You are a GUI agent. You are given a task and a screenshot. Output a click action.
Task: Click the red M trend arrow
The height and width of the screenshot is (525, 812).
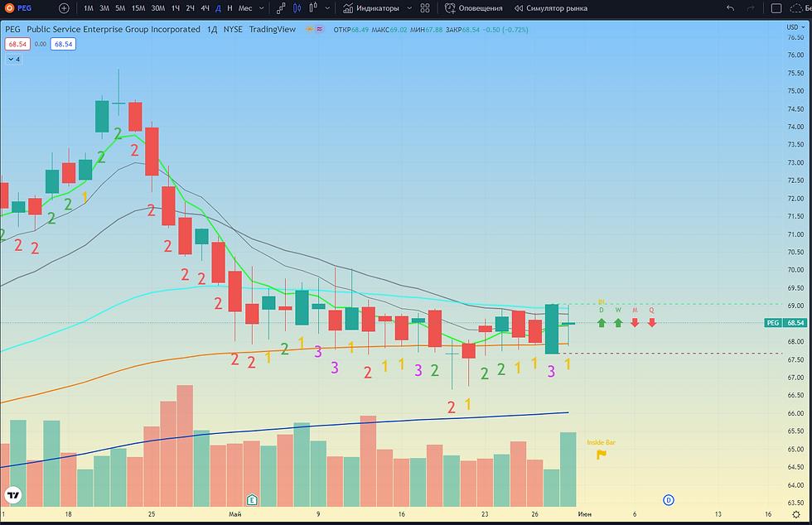point(635,323)
